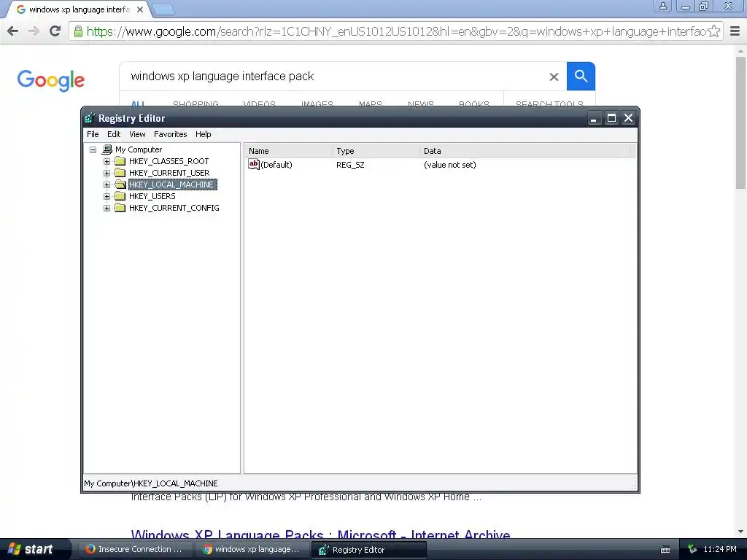Select the HKEY_LOCAL_MACHINE key label

click(172, 184)
